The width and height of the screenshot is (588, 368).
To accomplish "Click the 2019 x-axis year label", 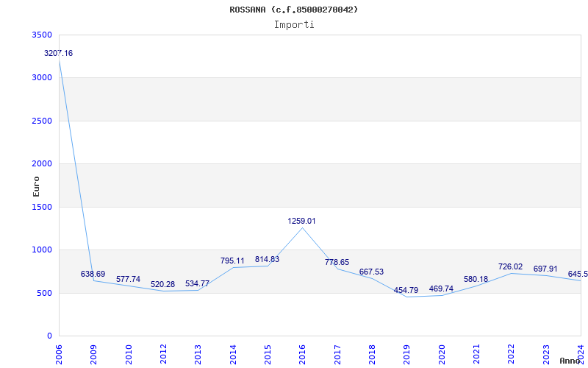I will click(407, 355).
